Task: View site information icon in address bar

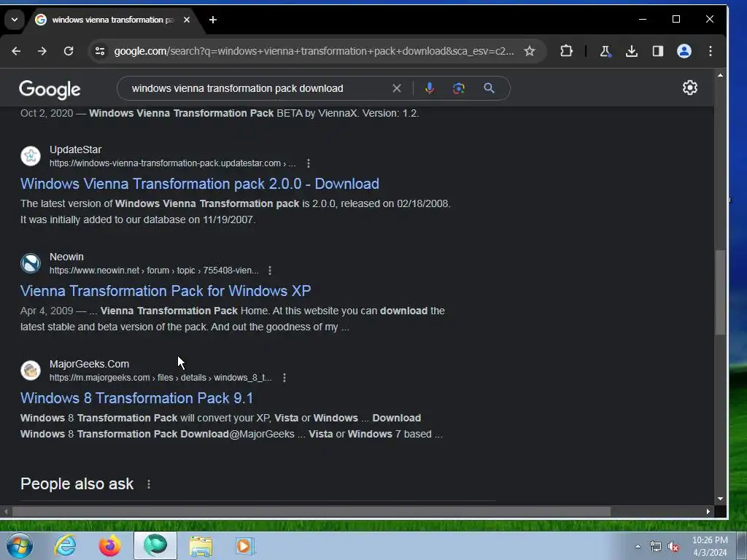Action: tap(99, 51)
